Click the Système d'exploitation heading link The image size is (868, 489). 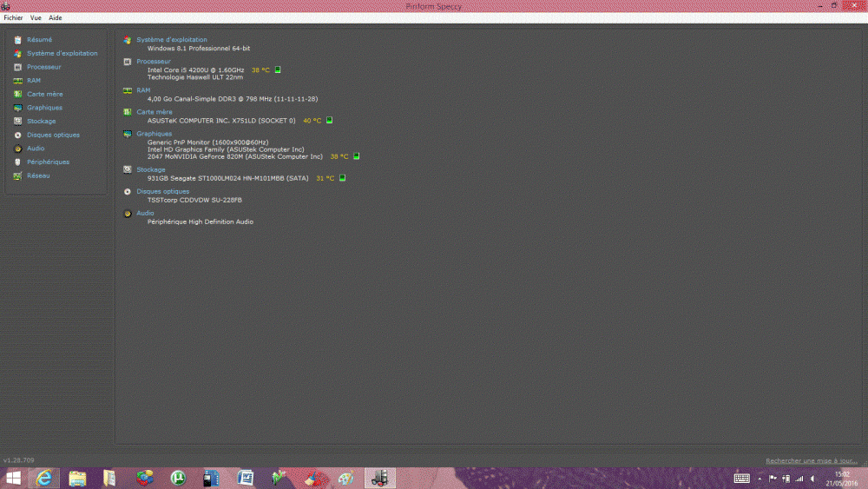coord(172,40)
